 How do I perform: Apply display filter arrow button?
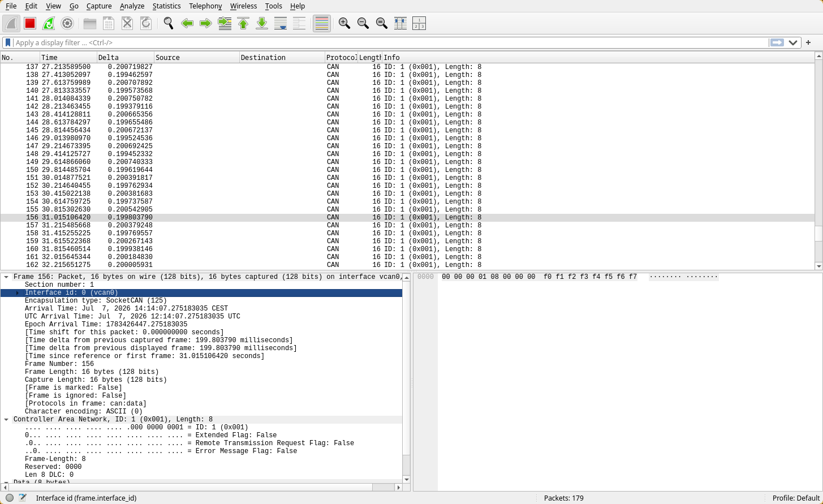pyautogui.click(x=777, y=42)
